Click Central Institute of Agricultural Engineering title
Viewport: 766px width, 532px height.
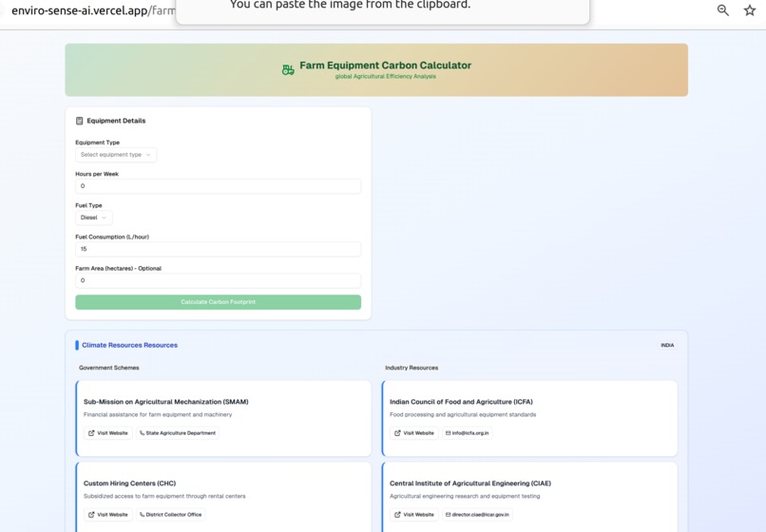(x=469, y=484)
